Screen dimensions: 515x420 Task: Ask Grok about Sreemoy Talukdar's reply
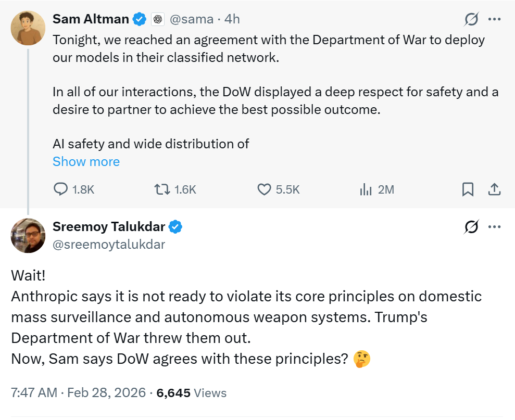click(x=470, y=226)
